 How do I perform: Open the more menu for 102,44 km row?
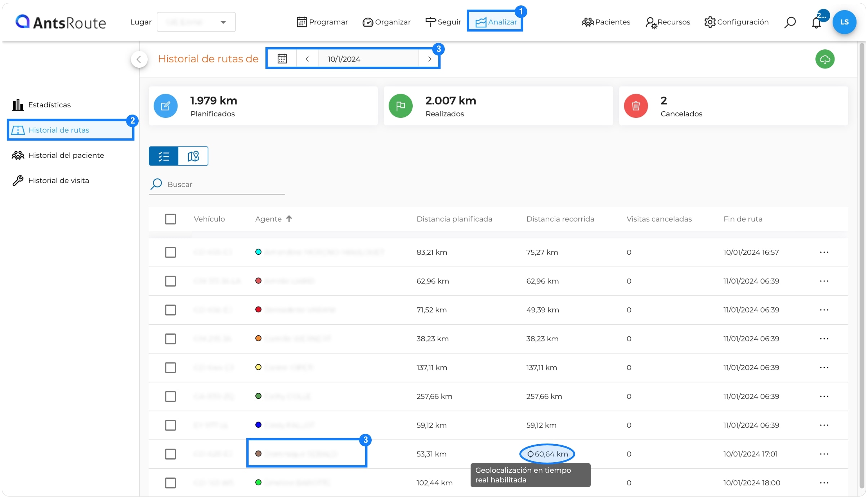[824, 483]
